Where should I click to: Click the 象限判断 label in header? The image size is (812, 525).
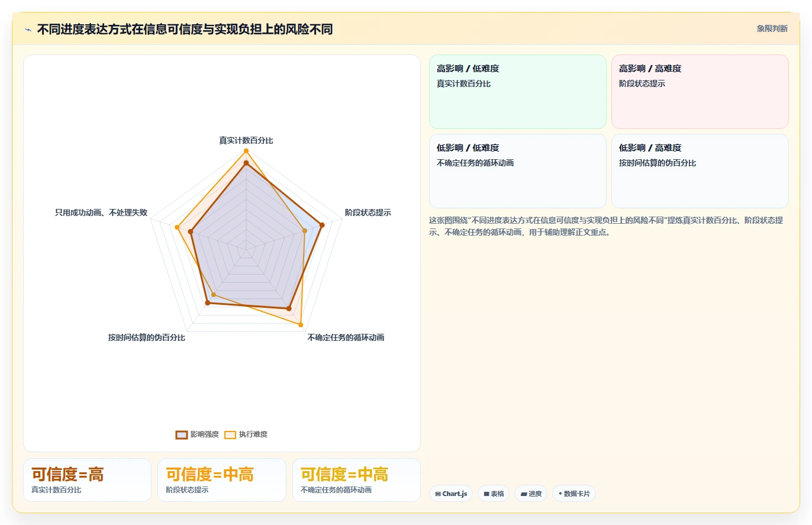click(x=772, y=28)
